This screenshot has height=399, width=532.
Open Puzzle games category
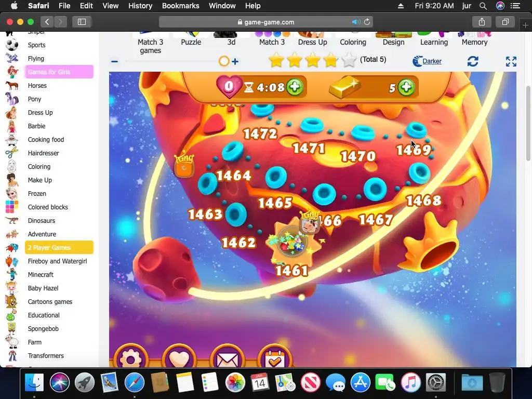[x=191, y=42]
